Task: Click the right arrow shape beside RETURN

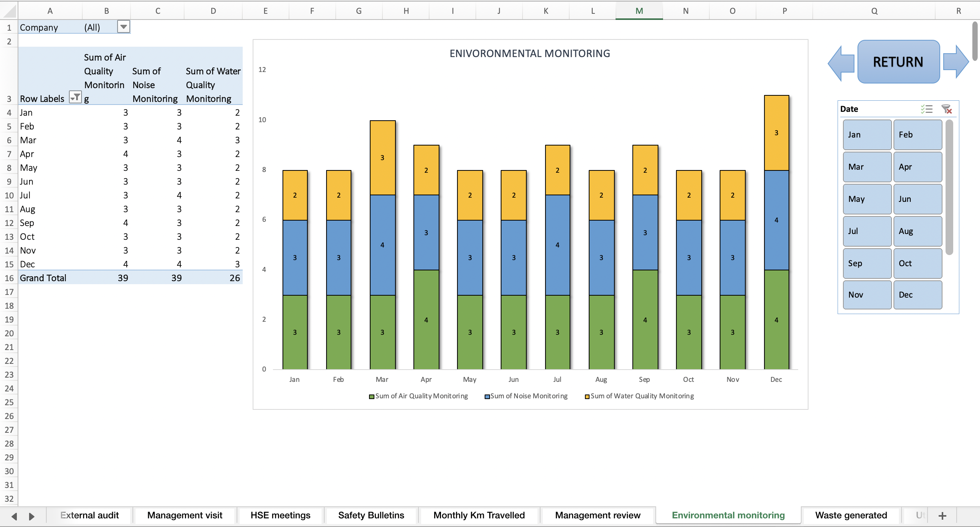Action: coord(956,61)
